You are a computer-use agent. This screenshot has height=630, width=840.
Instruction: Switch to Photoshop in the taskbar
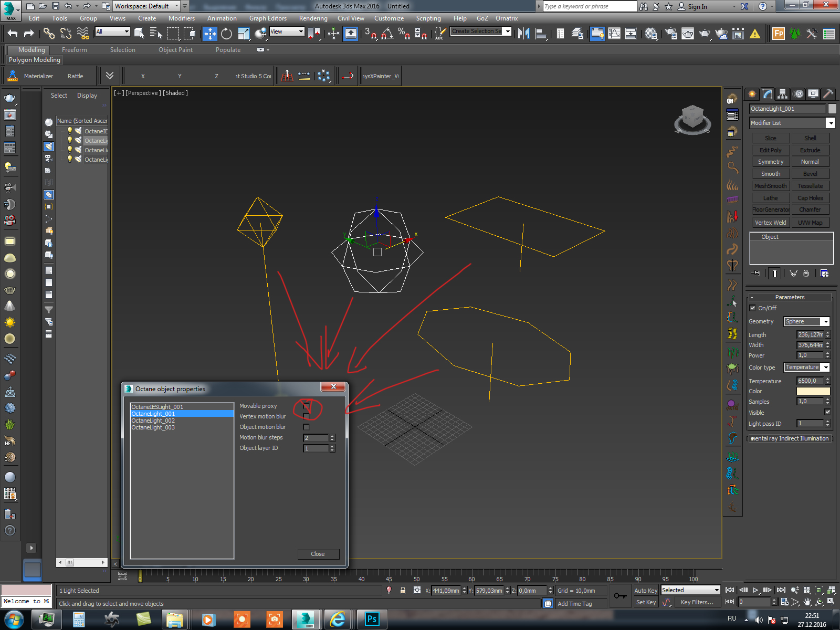tap(372, 619)
